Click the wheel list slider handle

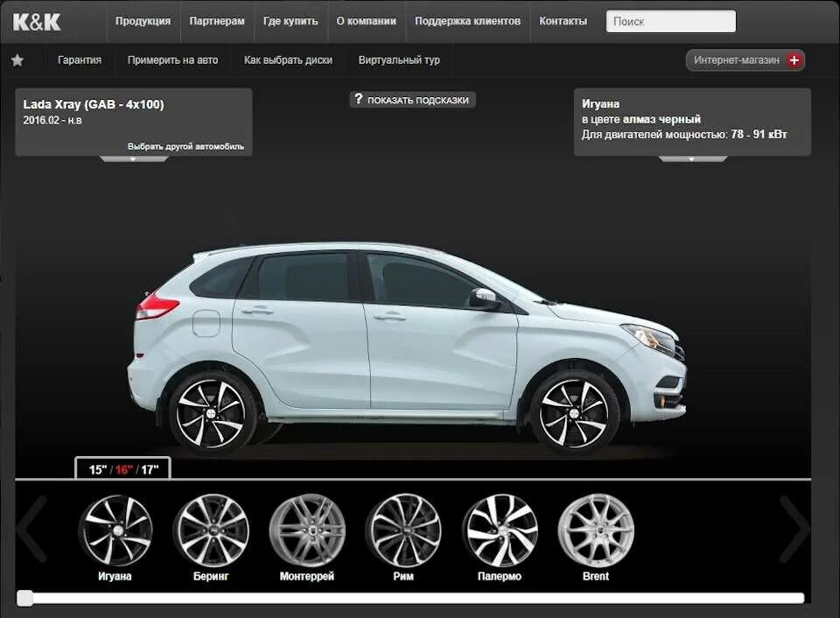tap(24, 598)
